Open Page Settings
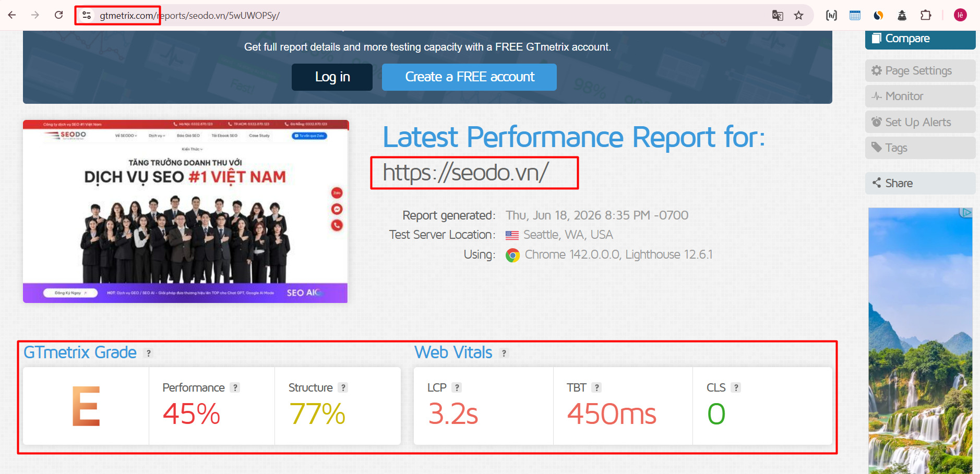 pos(920,70)
